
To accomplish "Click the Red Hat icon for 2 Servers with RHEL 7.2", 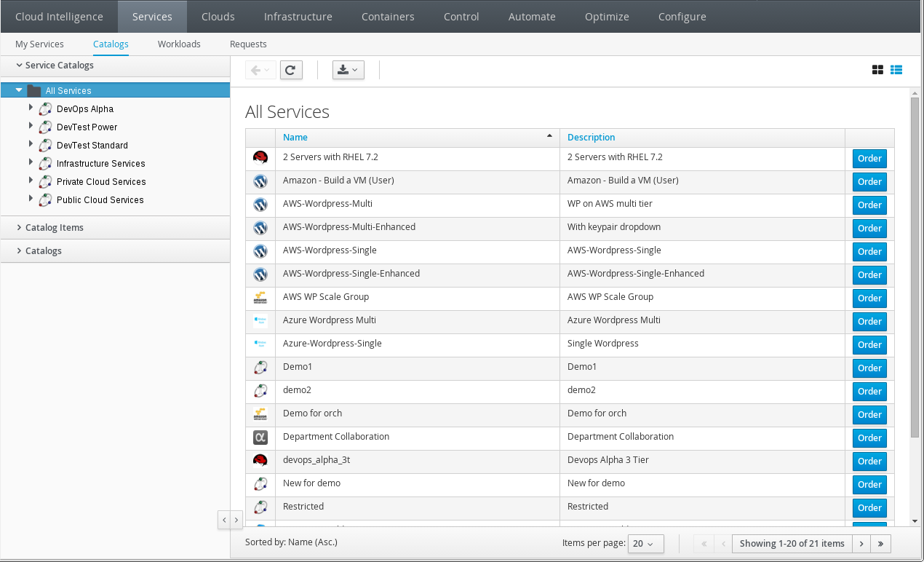I will coord(260,158).
